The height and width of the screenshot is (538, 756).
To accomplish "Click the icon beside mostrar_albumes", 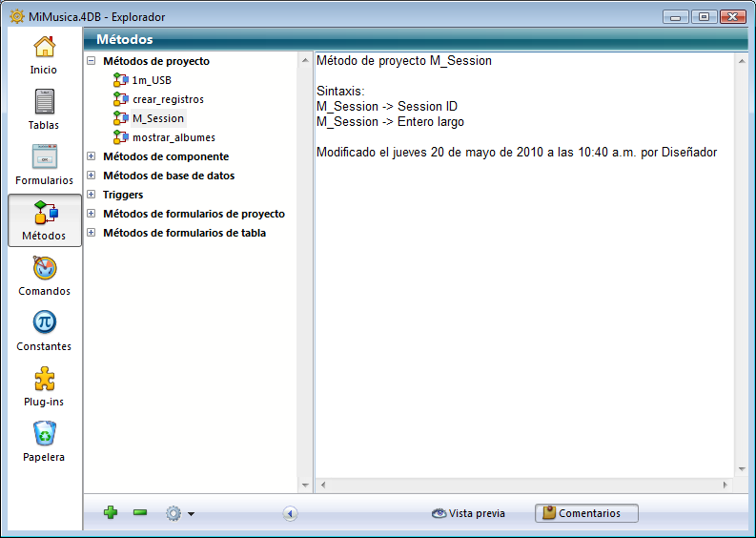I will [120, 137].
